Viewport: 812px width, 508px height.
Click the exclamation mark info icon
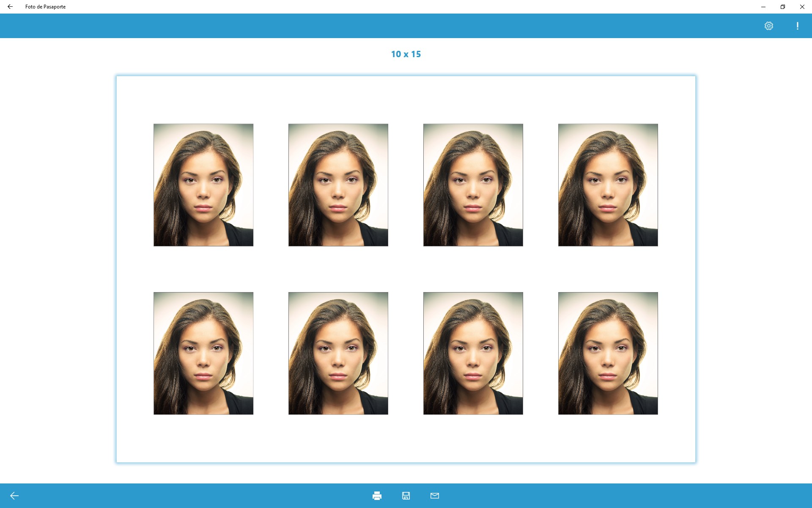798,26
